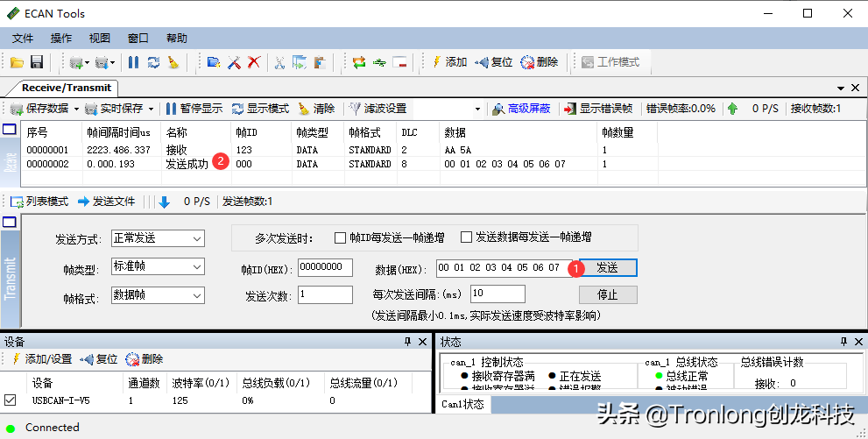Open the 视图 menu

(100, 39)
